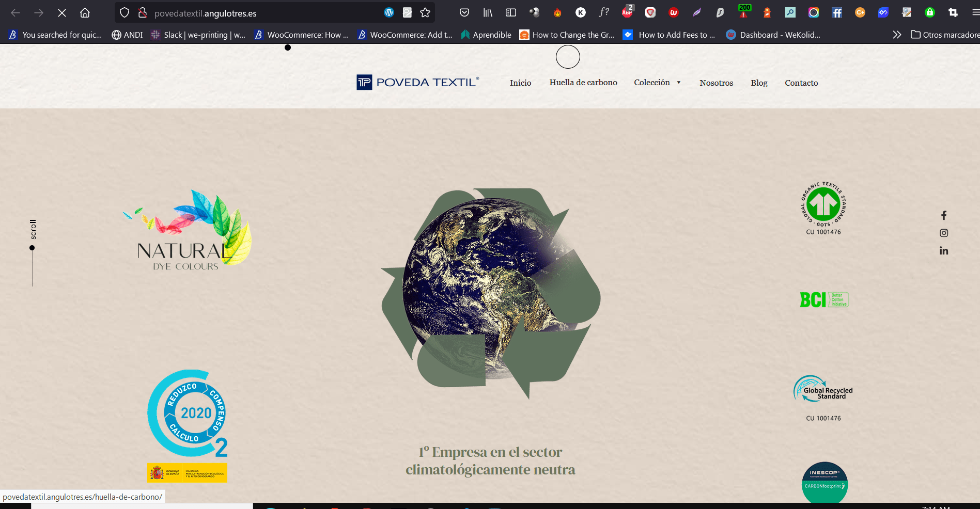
Task: Click the recycling earth globe image
Action: pos(491,293)
